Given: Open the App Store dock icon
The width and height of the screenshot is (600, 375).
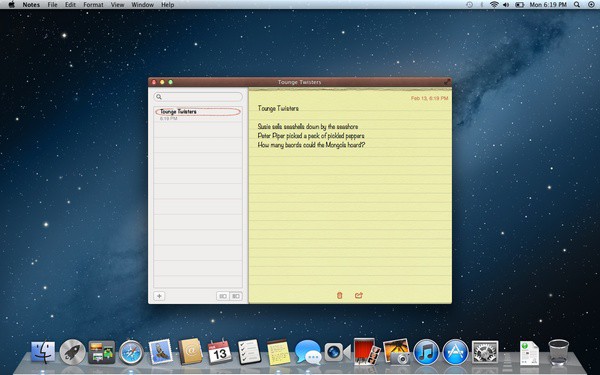Looking at the screenshot, I should (x=455, y=352).
